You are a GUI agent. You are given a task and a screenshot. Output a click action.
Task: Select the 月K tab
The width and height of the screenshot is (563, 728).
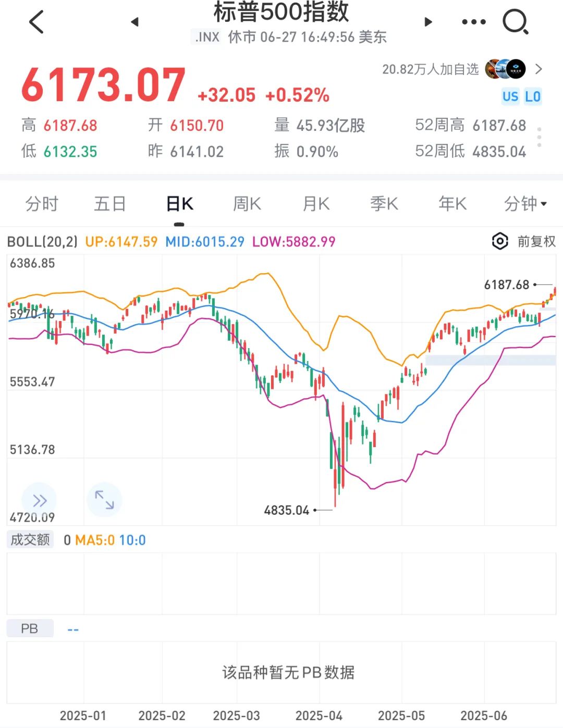(x=316, y=204)
